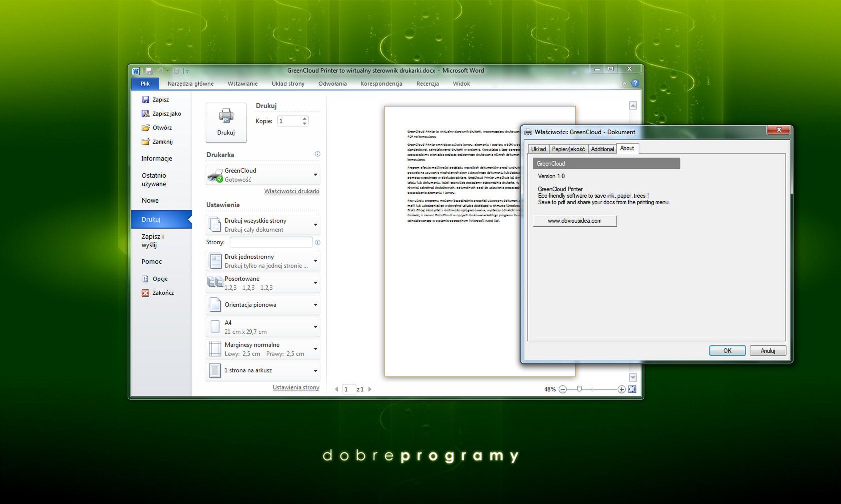Open the Drukuj wszystkie strony dropdown
841x504 pixels.
263,225
